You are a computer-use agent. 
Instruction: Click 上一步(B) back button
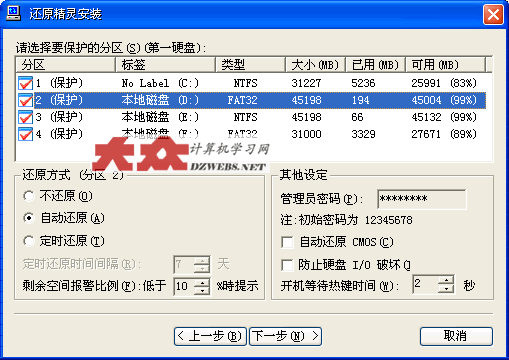click(210, 336)
